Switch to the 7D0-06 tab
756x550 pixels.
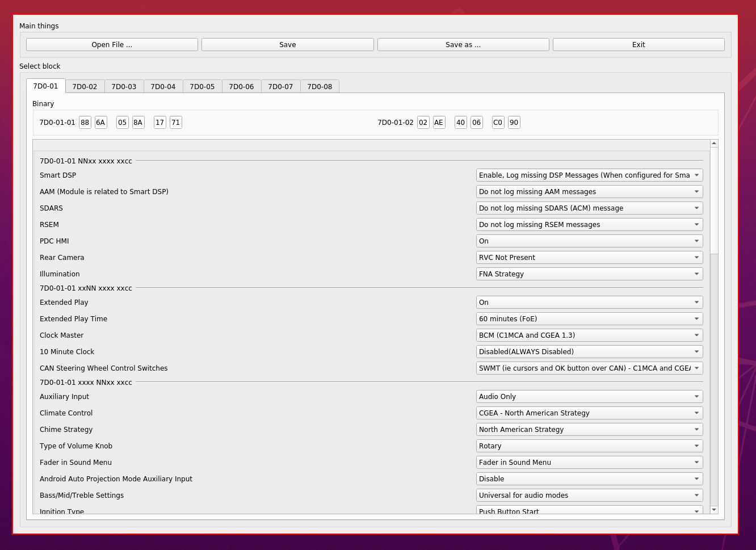241,87
